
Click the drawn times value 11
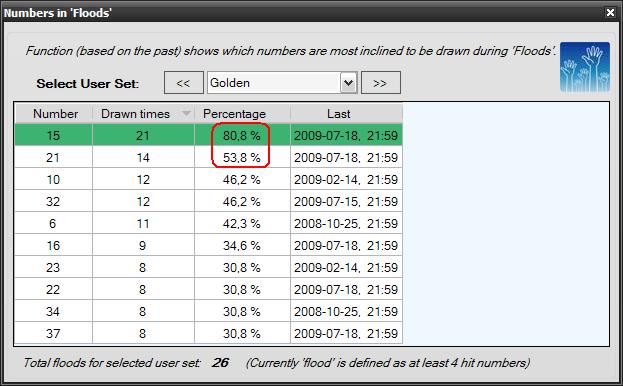pyautogui.click(x=143, y=224)
